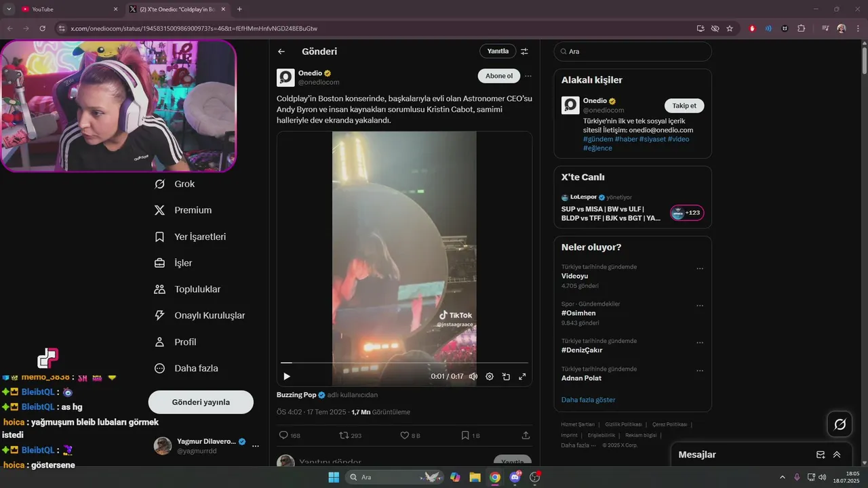Open the Chrome three-dot menu

coord(857,28)
